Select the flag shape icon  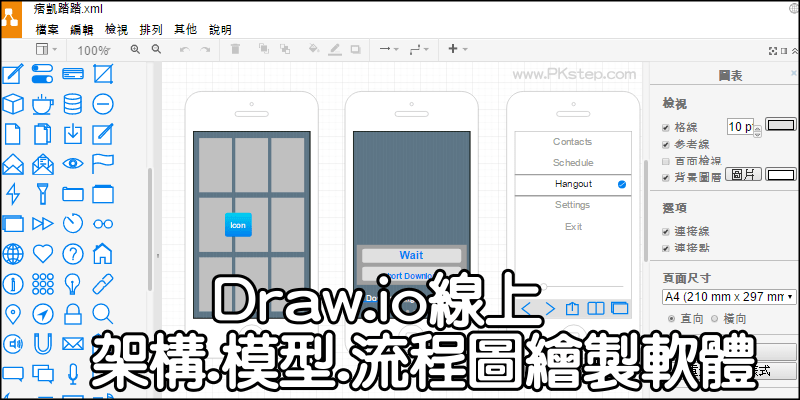pyautogui.click(x=103, y=164)
